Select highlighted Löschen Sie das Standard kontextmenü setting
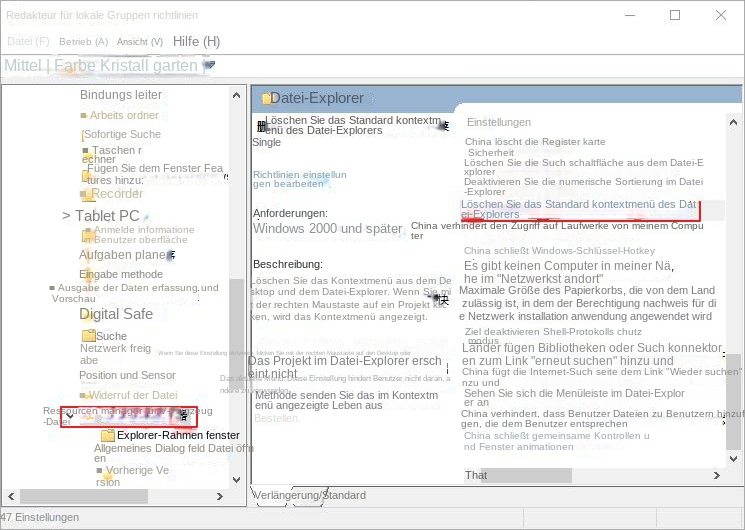Viewport: 745px width, 530px height. 580,209
